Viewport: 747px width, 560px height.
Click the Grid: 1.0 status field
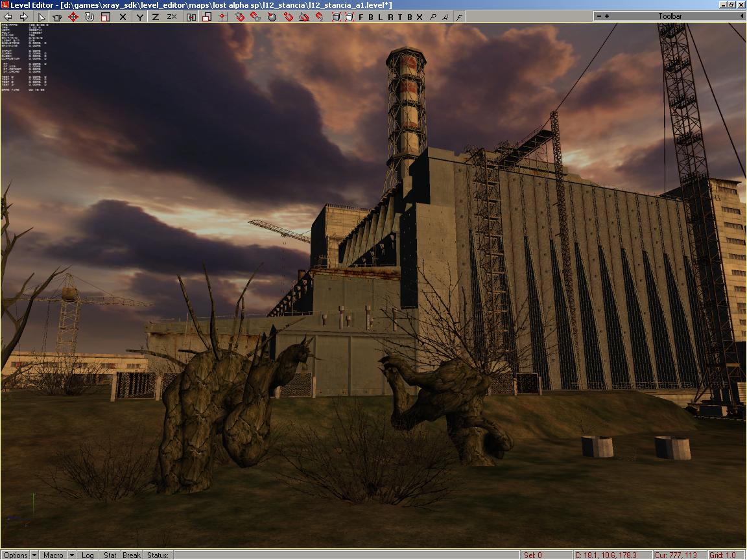pos(726,555)
